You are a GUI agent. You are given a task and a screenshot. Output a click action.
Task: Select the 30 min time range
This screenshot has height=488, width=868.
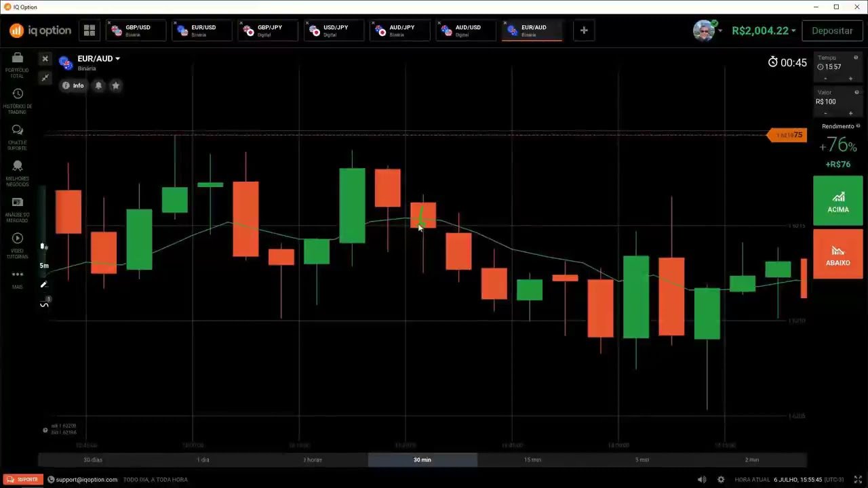click(x=422, y=460)
